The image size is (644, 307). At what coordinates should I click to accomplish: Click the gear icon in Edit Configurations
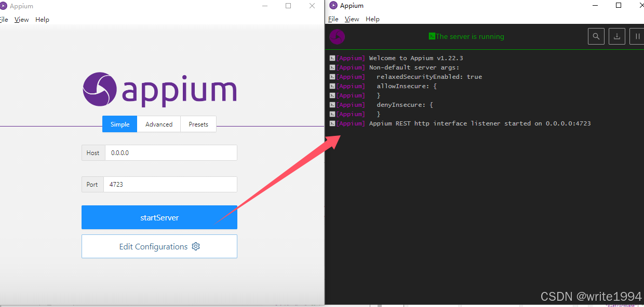(x=196, y=246)
